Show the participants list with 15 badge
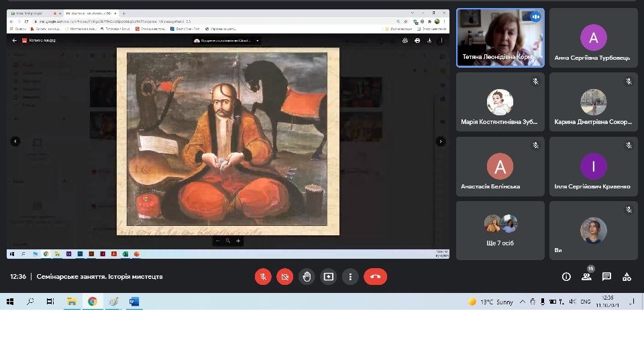The image size is (644, 362). click(586, 276)
